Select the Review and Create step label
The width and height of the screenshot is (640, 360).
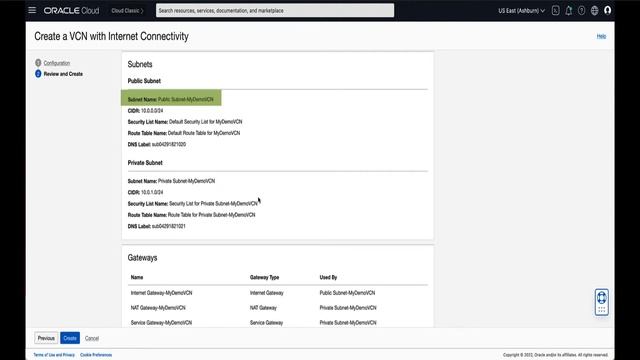coord(63,74)
